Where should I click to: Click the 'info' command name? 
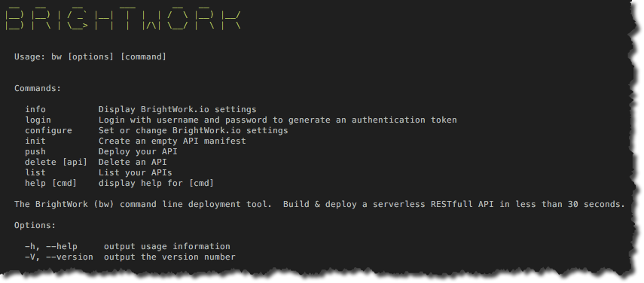(35, 109)
